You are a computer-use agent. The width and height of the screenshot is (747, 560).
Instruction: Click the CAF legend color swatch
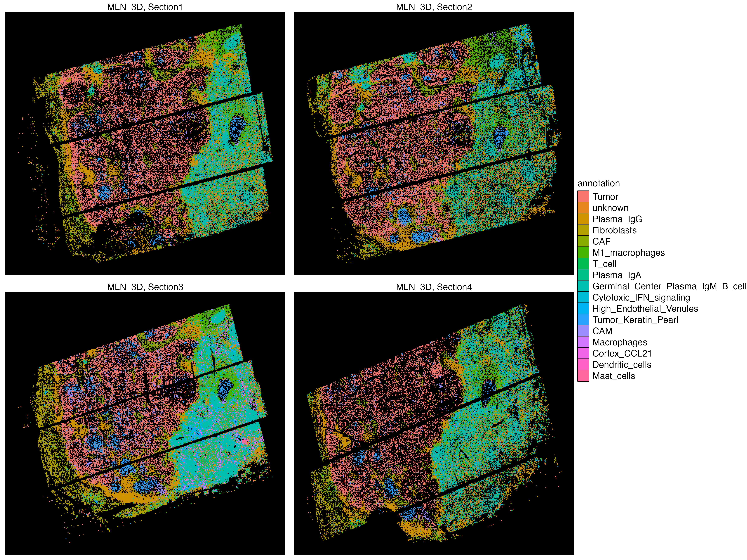(583, 241)
